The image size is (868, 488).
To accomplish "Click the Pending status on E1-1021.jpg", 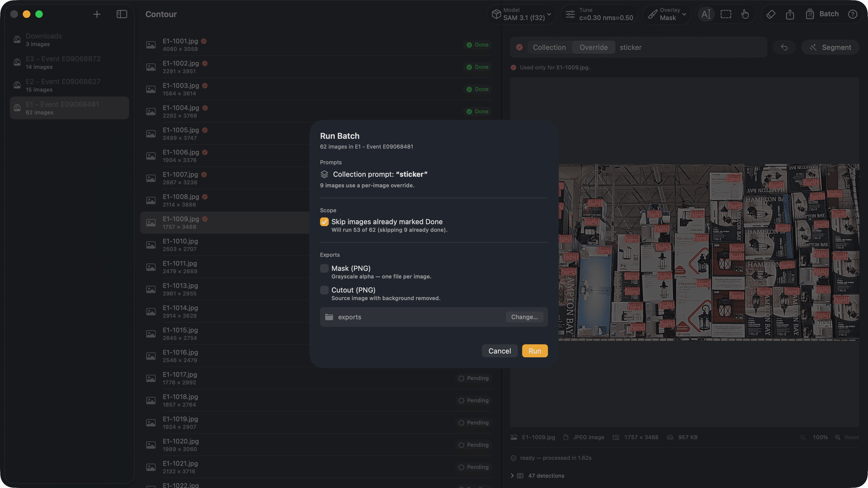I will [473, 467].
